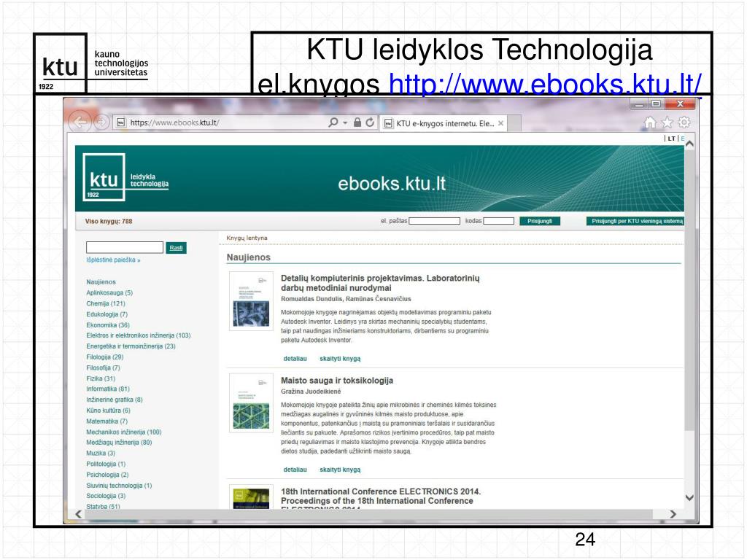Open the www.ebooks.ktu.lt hyperlink in slide title

coord(545,85)
